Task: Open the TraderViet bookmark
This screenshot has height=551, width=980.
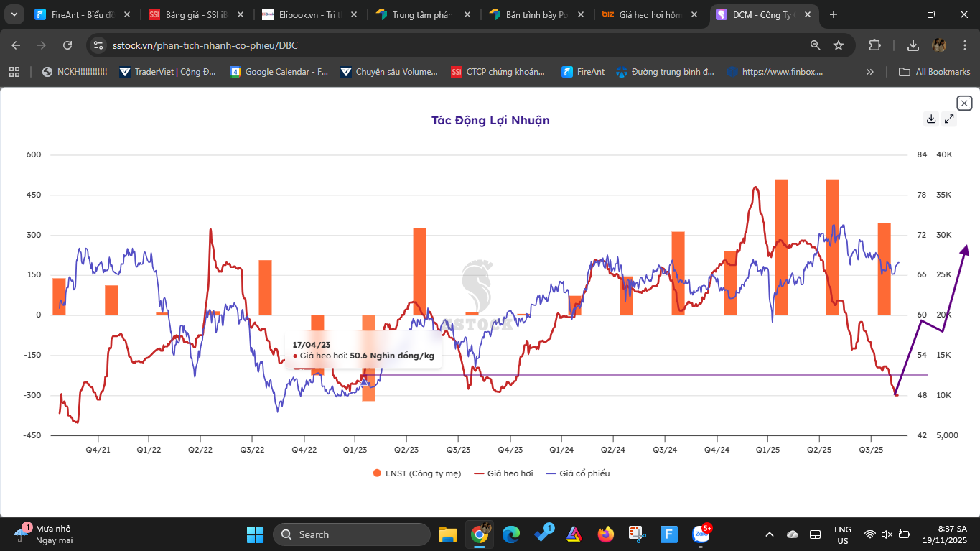Action: tap(167, 72)
